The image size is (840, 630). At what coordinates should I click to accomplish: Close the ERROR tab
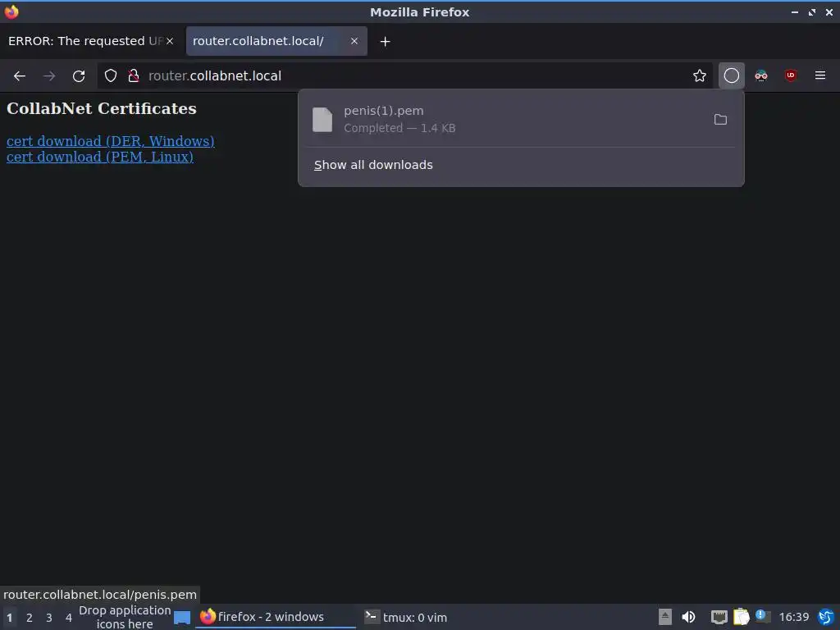(x=169, y=41)
